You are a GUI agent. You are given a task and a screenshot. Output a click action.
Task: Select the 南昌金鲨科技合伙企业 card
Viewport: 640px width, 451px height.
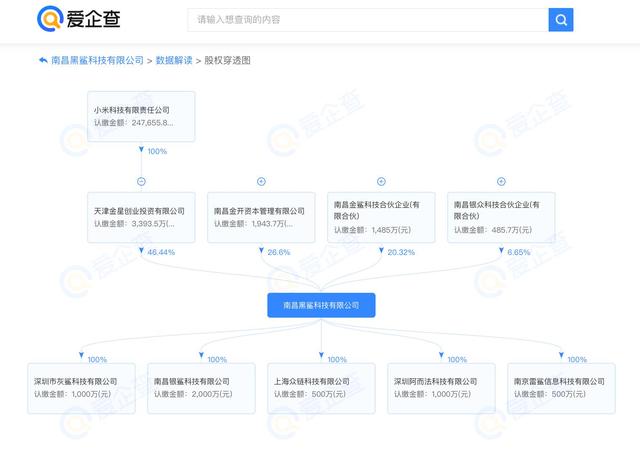(381, 218)
